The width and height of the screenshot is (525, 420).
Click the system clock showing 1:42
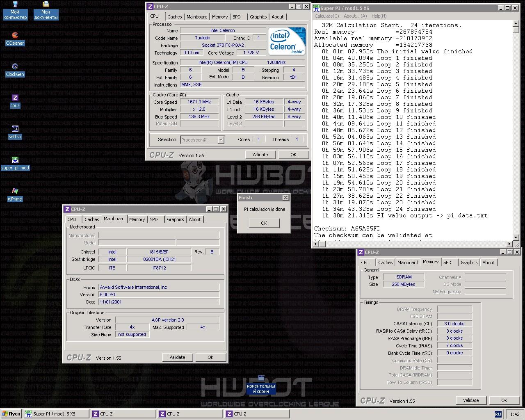click(x=515, y=414)
